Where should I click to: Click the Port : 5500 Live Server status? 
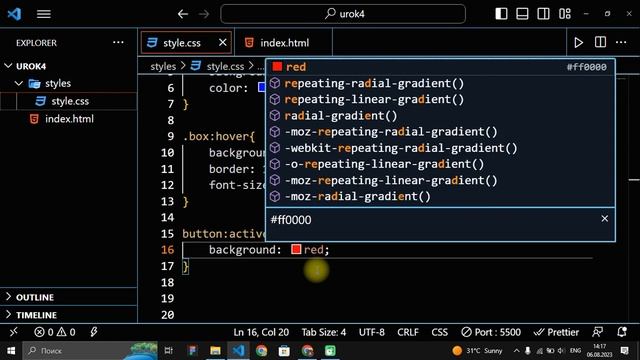click(x=491, y=332)
